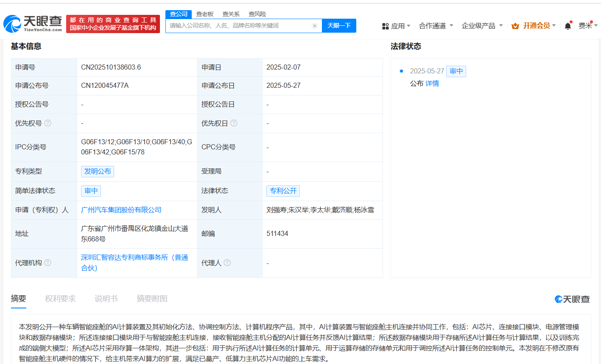Screen dimensions: 601x364
Task: Select the inventor names 刘强寿;朱汉举
Action: [288, 210]
